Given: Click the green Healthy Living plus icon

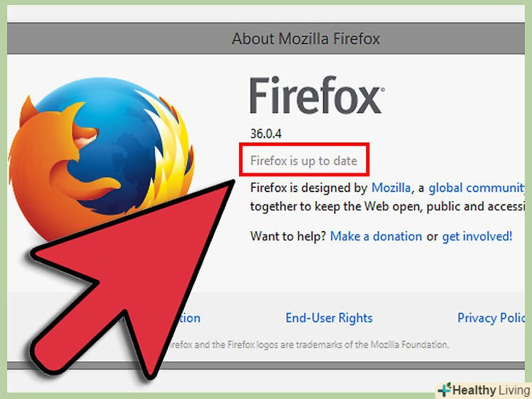Looking at the screenshot, I should point(444,389).
